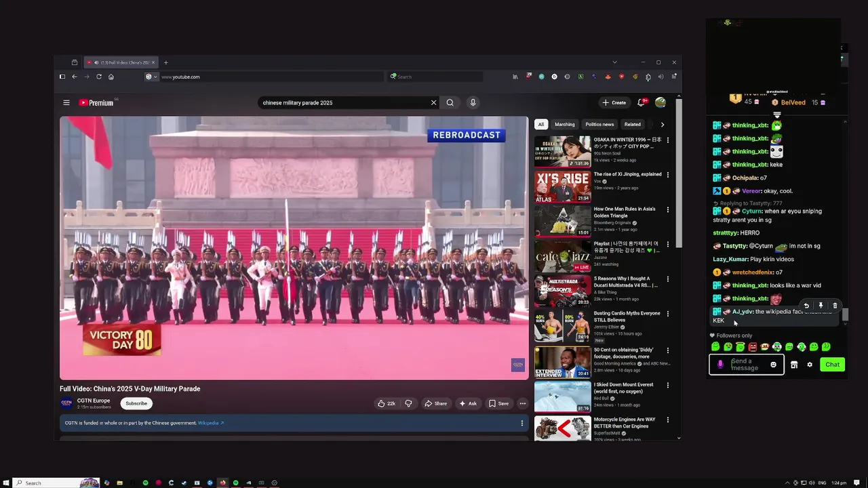Clear the YouTube search query text
The image size is (868, 488).
(x=433, y=103)
